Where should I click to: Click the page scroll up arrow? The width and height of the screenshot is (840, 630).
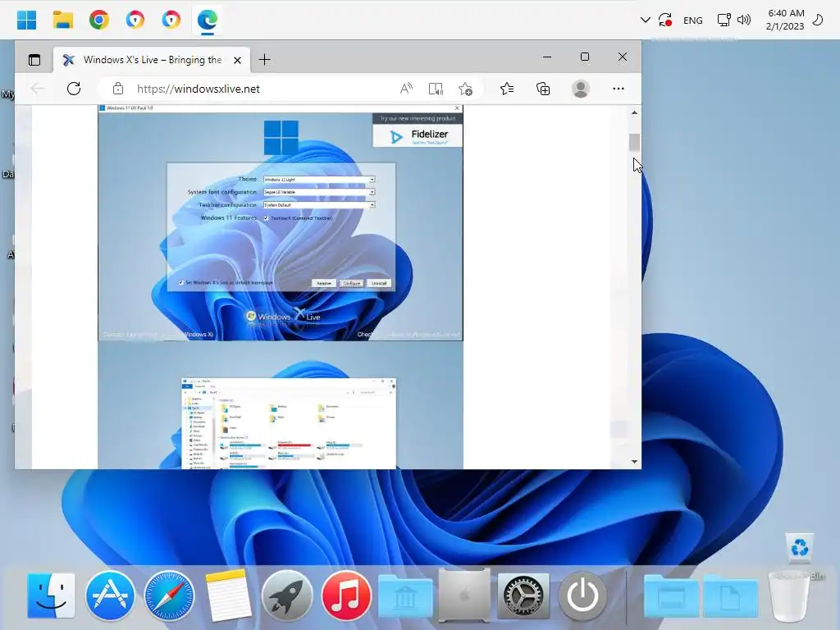pos(634,112)
